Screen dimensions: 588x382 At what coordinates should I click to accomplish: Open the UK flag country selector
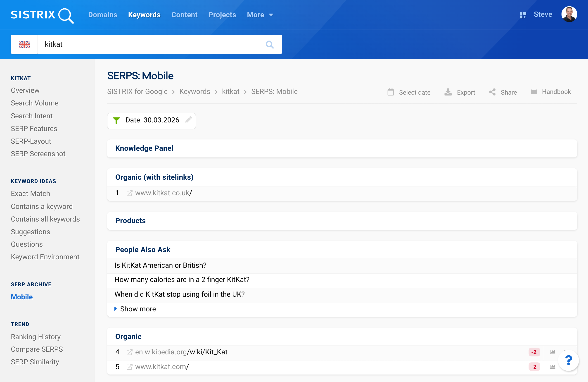24,45
